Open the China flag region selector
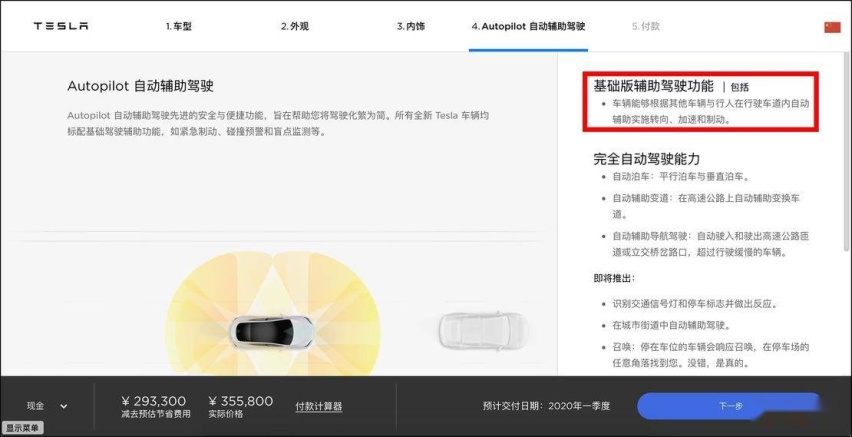852x437 pixels. (x=832, y=27)
